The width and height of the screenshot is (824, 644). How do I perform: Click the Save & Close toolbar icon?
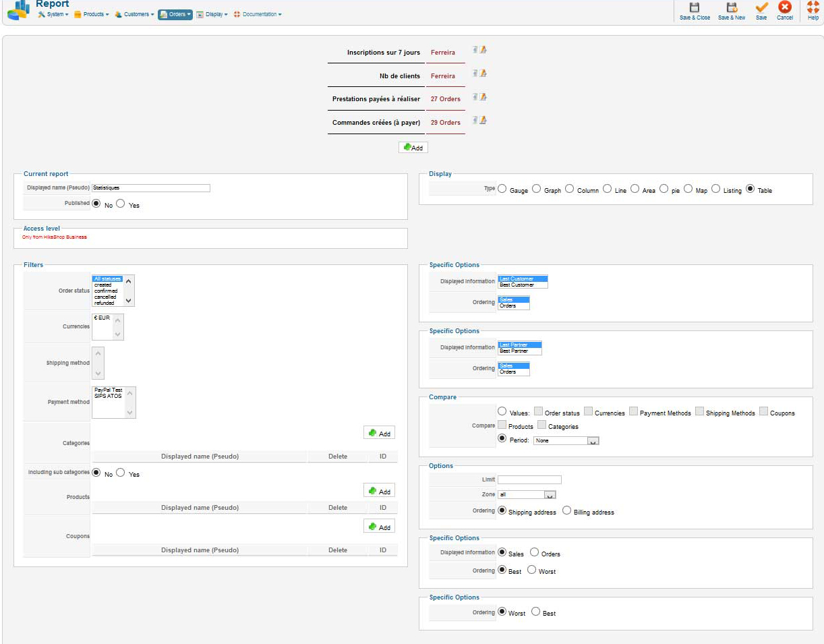pos(694,7)
